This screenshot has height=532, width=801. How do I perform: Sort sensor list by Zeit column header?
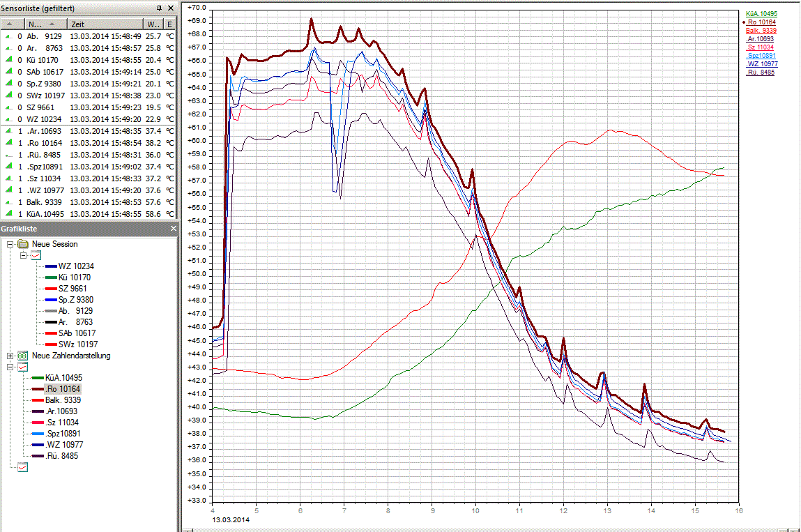point(105,24)
